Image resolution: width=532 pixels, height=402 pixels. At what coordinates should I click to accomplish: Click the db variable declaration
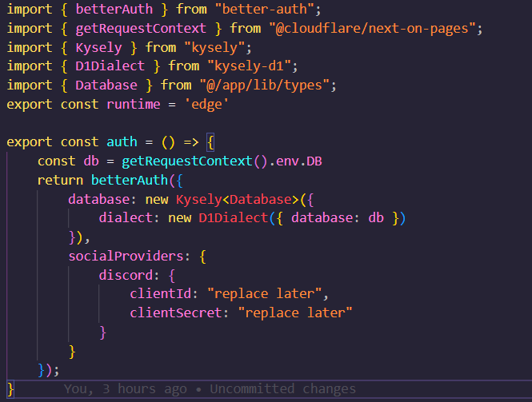(91, 161)
